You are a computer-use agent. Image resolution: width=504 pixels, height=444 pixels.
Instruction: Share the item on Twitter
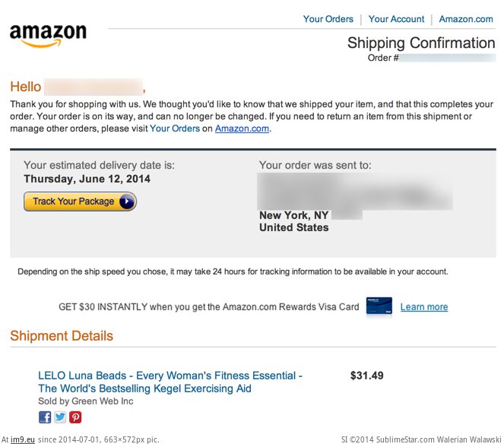tap(60, 417)
